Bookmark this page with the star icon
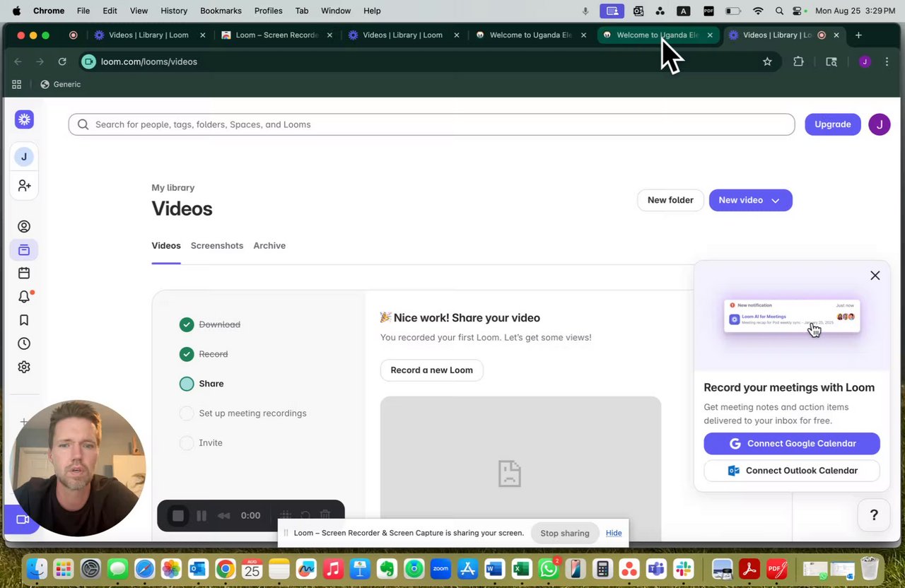905x588 pixels. coord(767,61)
